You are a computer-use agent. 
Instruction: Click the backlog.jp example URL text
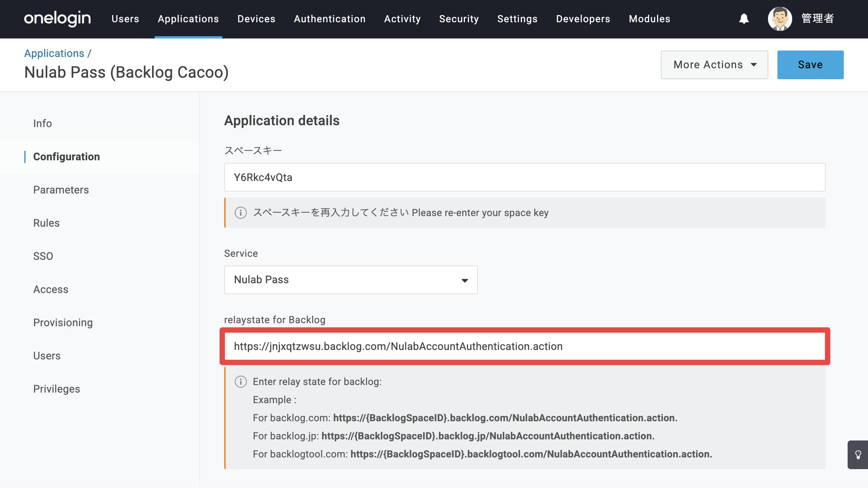pos(488,436)
